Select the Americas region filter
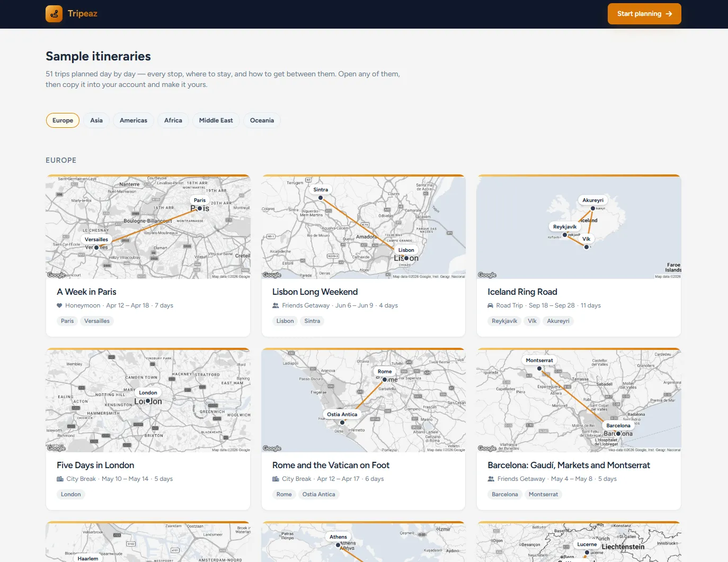 pos(134,120)
